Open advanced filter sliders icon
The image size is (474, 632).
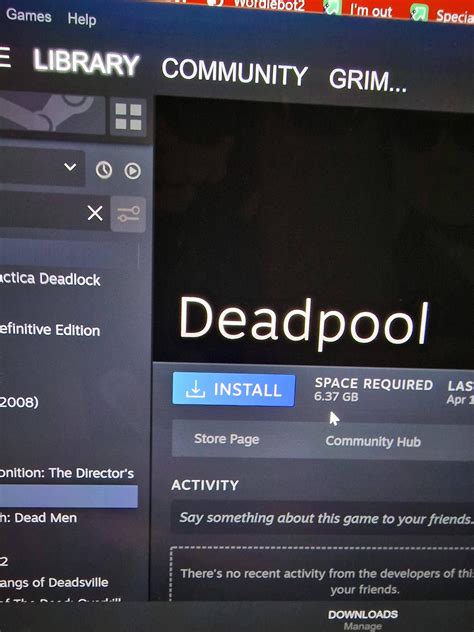[x=128, y=214]
